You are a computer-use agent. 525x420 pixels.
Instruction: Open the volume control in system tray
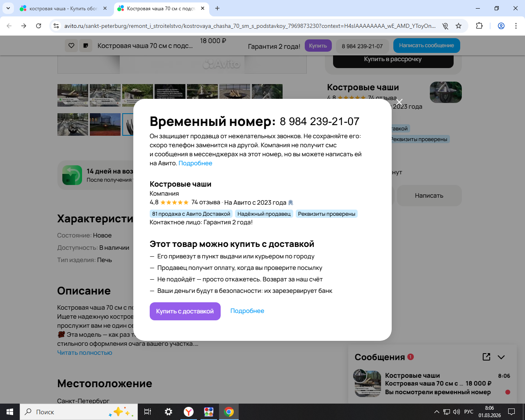457,412
